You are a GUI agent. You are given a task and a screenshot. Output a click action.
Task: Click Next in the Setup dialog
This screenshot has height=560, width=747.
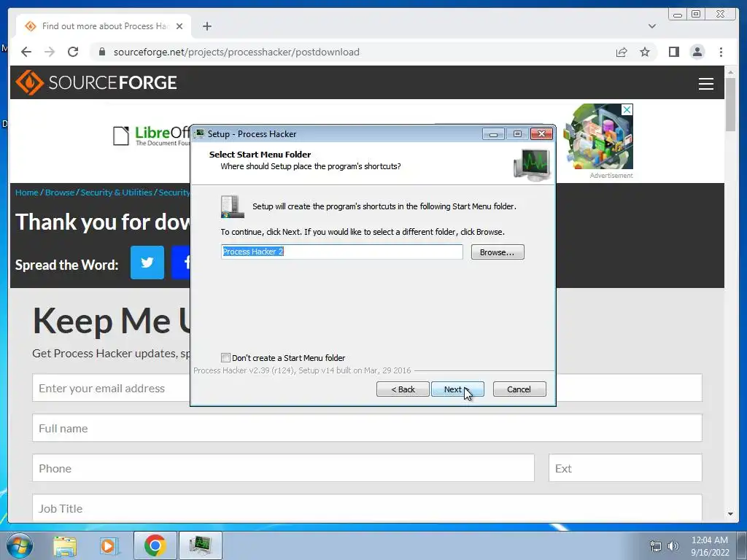[x=457, y=389]
